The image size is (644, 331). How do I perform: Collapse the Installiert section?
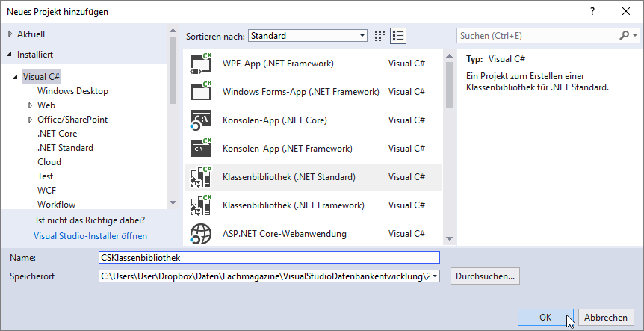[10, 55]
